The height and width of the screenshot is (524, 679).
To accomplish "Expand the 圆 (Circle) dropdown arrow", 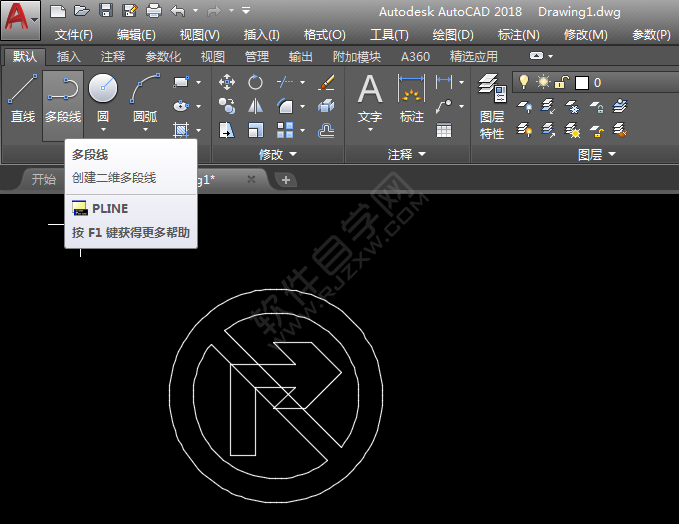I will (x=103, y=129).
